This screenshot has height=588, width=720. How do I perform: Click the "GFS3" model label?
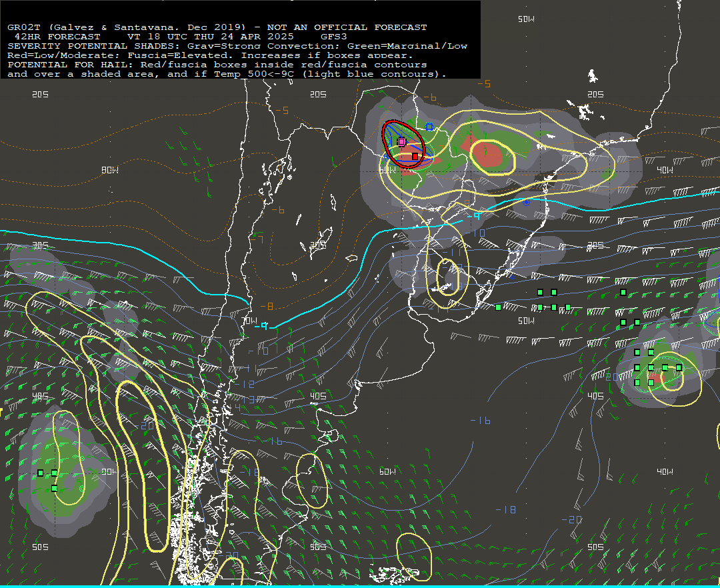334,37
